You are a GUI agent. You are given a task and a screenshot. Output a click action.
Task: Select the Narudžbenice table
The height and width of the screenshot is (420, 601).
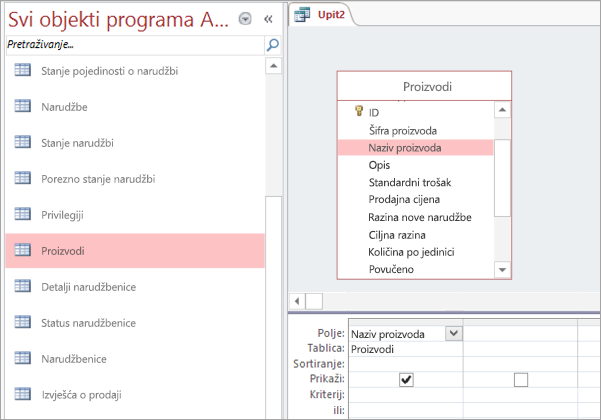tap(135, 359)
